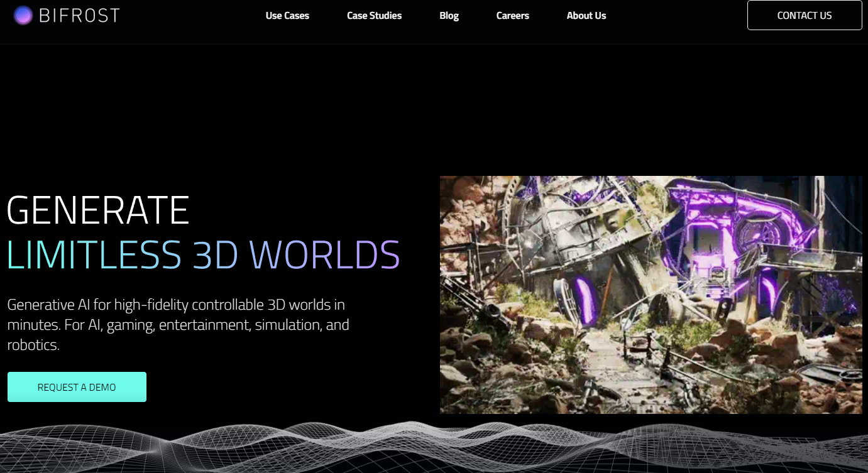The image size is (868, 473).
Task: Go to the Case Studies page
Action: coord(374,16)
